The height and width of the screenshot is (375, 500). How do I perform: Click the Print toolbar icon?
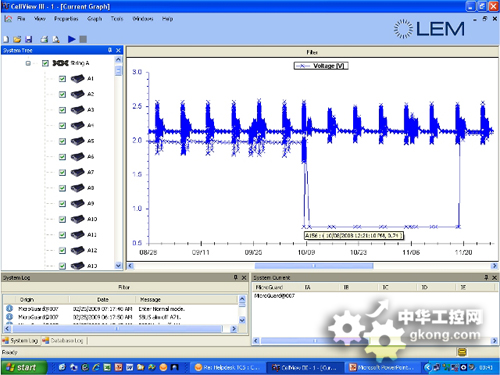[44, 39]
